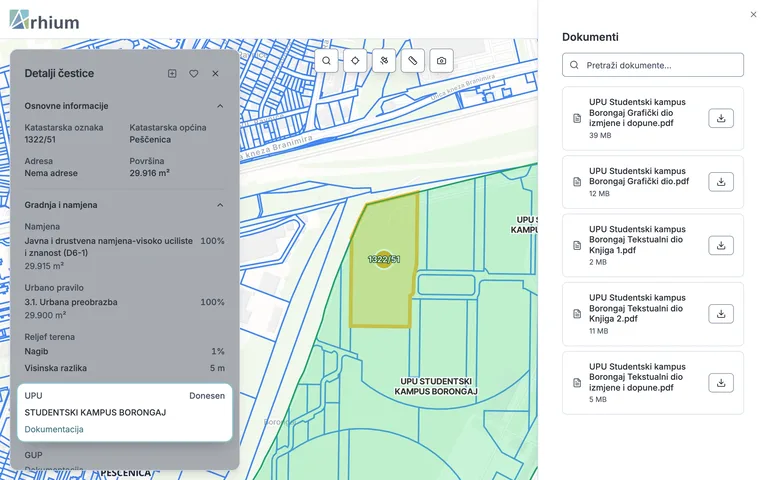
Task: Download Borongaj Grafički dio.pdf
Action: [721, 182]
